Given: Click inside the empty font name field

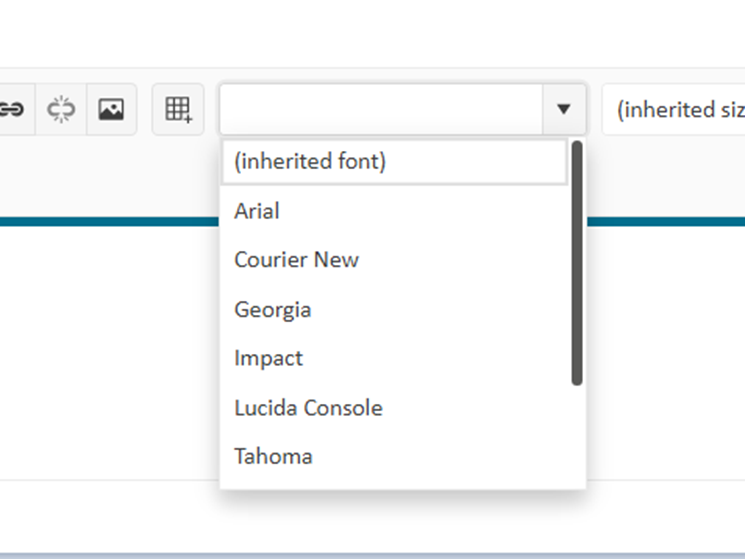Looking at the screenshot, I should (x=381, y=109).
